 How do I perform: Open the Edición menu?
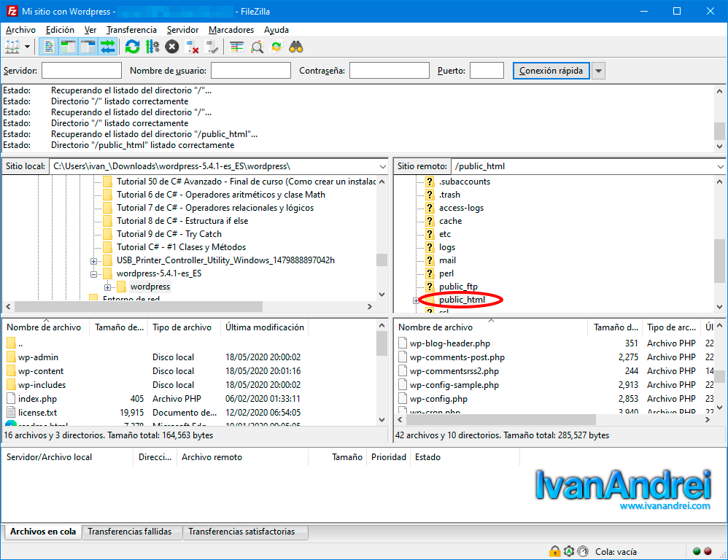coord(60,30)
